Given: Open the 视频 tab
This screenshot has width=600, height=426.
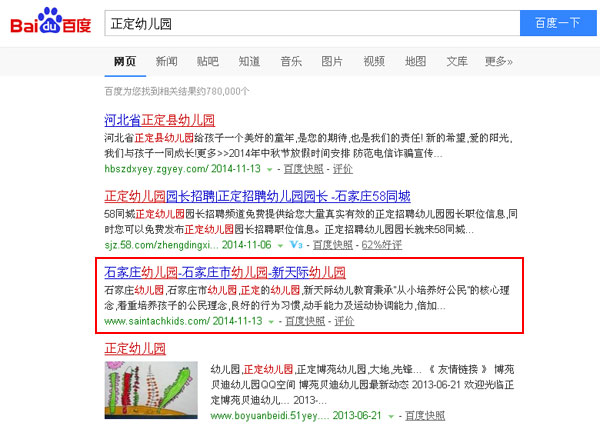Looking at the screenshot, I should (374, 61).
